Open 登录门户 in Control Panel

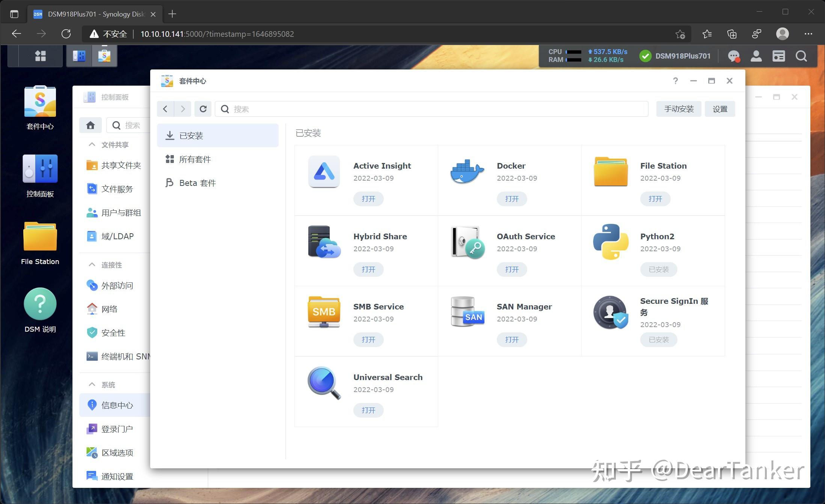tap(115, 429)
